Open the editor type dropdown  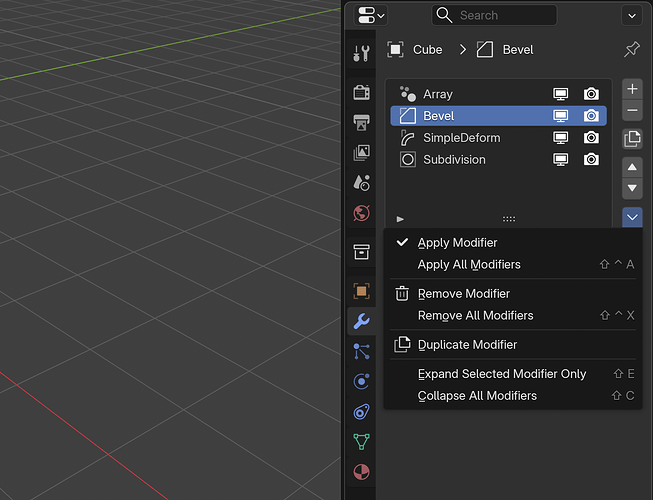tap(371, 15)
